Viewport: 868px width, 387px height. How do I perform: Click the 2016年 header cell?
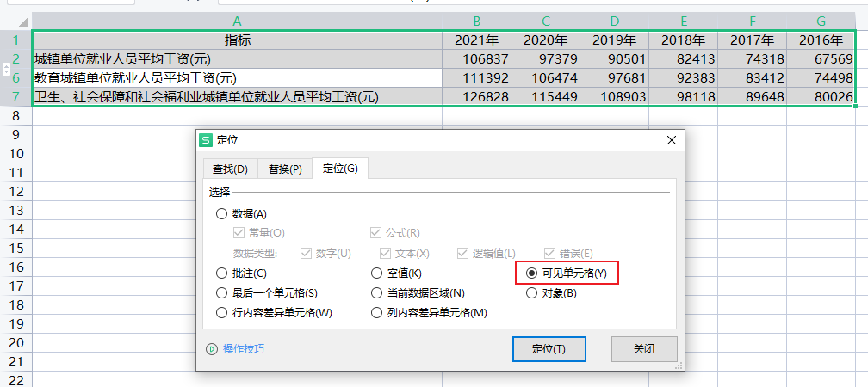tap(821, 40)
